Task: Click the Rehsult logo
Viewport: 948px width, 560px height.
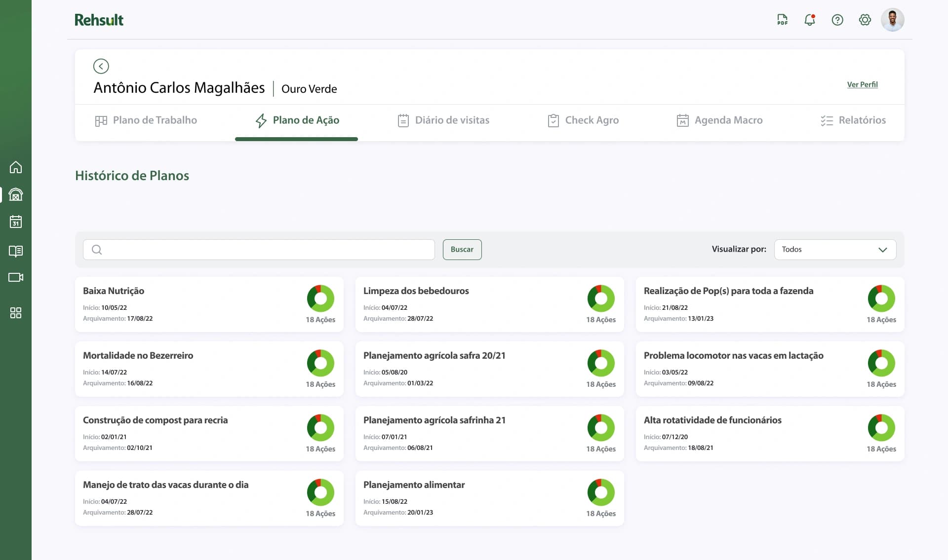Action: [x=99, y=20]
